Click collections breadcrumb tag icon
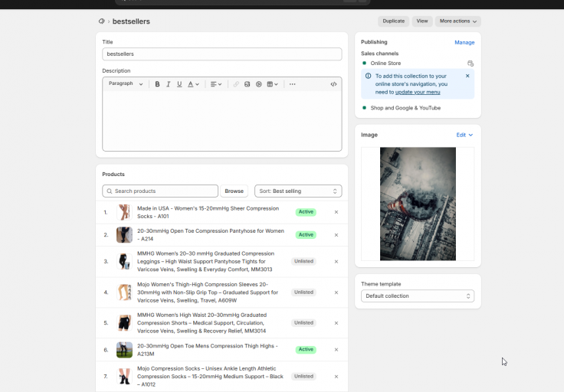This screenshot has width=564, height=392. (x=101, y=21)
